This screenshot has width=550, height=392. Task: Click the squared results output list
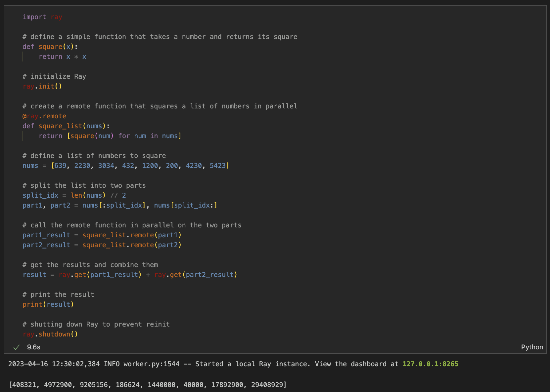click(148, 385)
